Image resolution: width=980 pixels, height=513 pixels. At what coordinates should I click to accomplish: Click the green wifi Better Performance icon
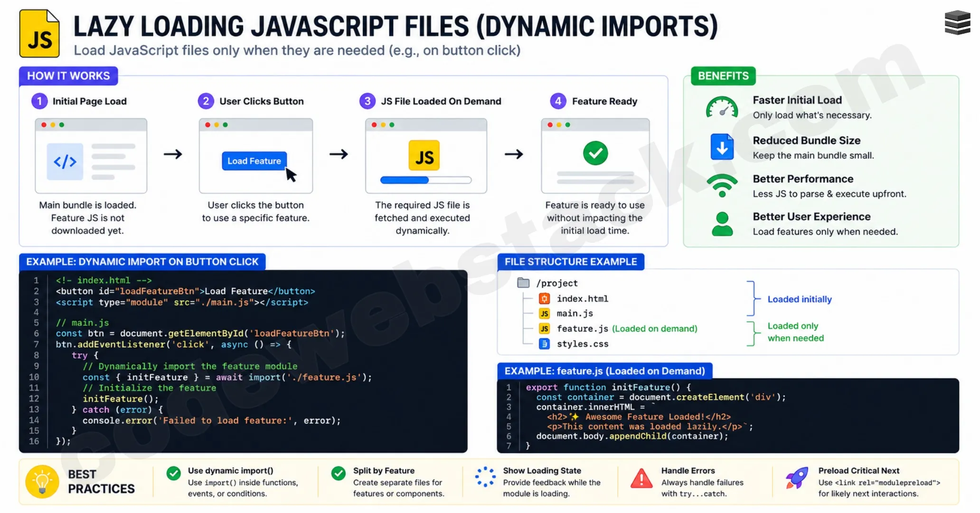(722, 185)
